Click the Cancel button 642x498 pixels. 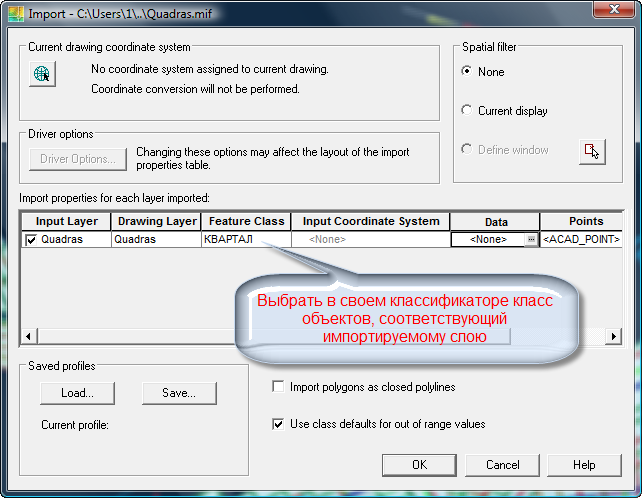(502, 465)
